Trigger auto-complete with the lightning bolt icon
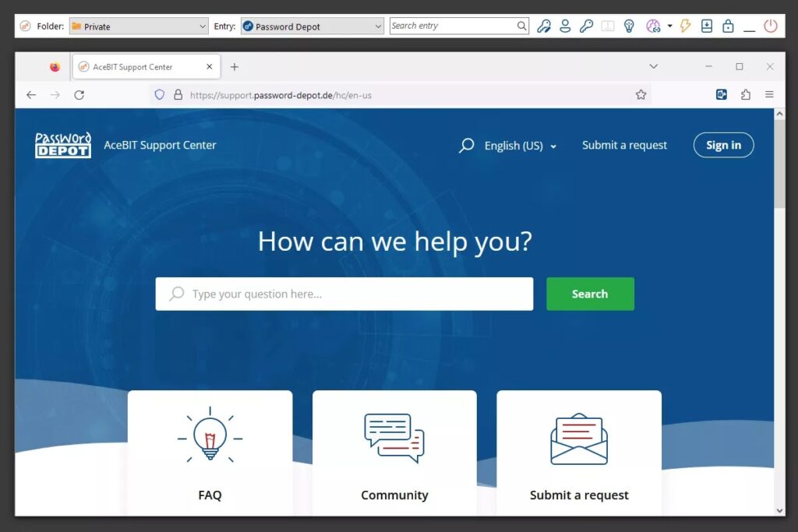Image resolution: width=798 pixels, height=532 pixels. click(684, 26)
